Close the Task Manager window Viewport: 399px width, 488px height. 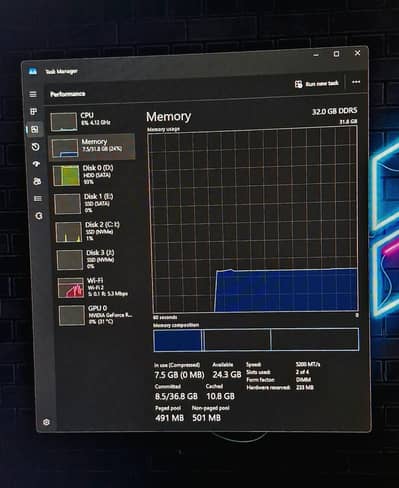(357, 53)
